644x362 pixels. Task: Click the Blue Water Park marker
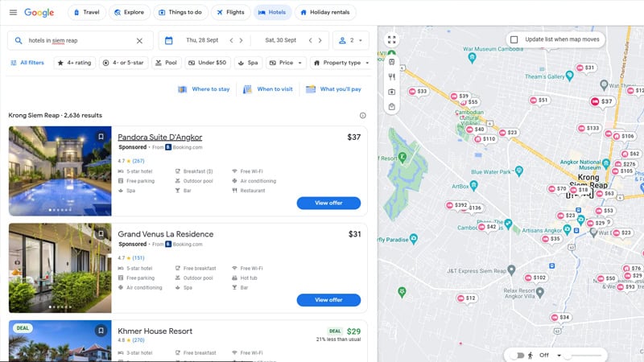pyautogui.click(x=518, y=171)
